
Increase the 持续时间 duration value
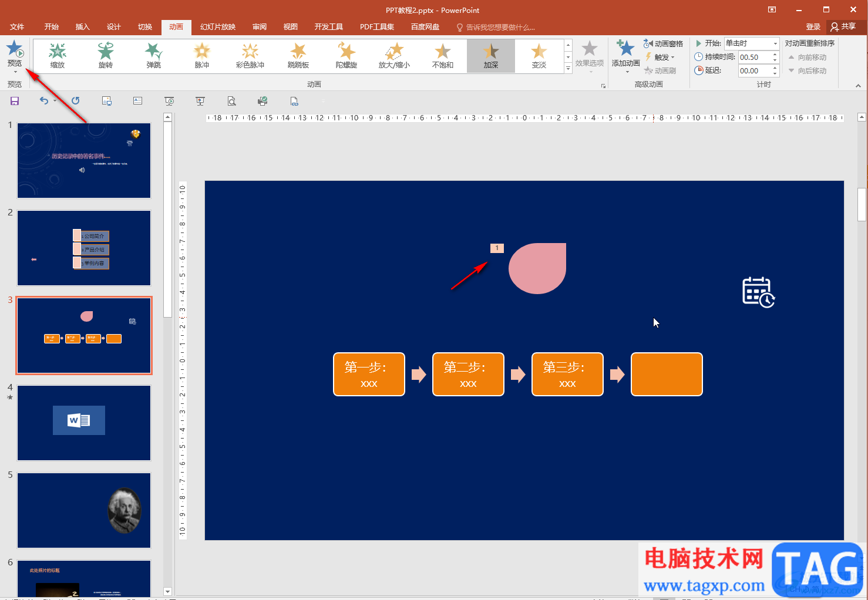click(x=775, y=55)
